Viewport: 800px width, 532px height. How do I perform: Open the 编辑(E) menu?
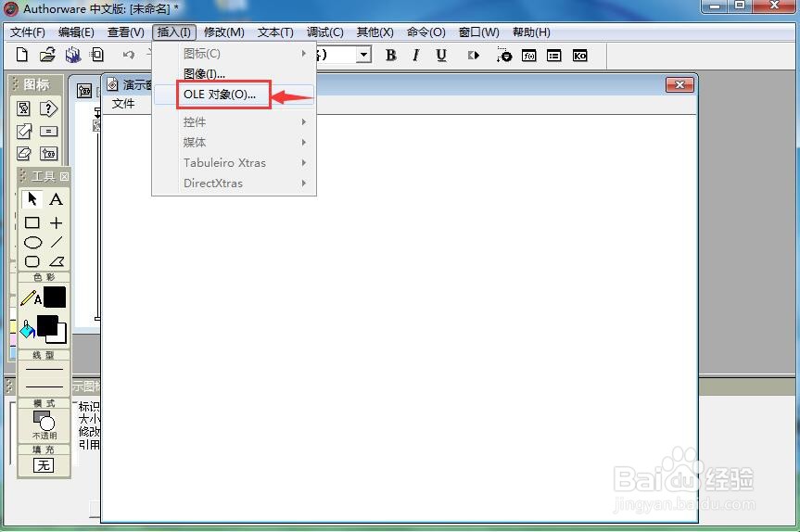(x=76, y=32)
